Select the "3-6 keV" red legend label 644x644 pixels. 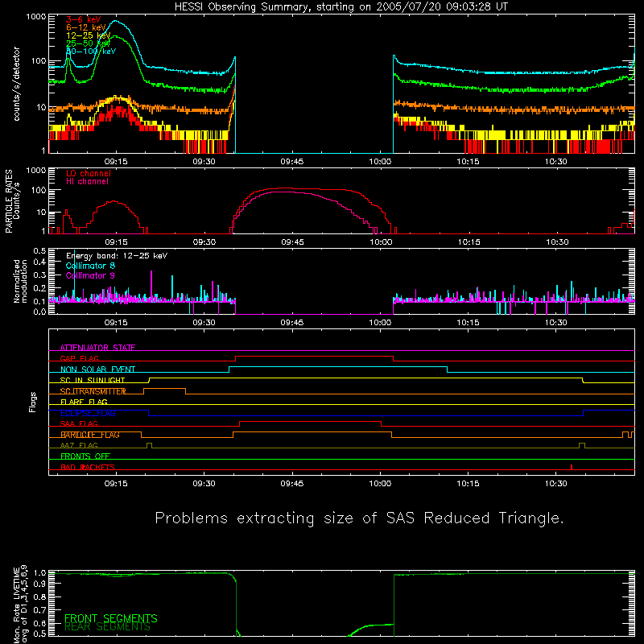(84, 19)
